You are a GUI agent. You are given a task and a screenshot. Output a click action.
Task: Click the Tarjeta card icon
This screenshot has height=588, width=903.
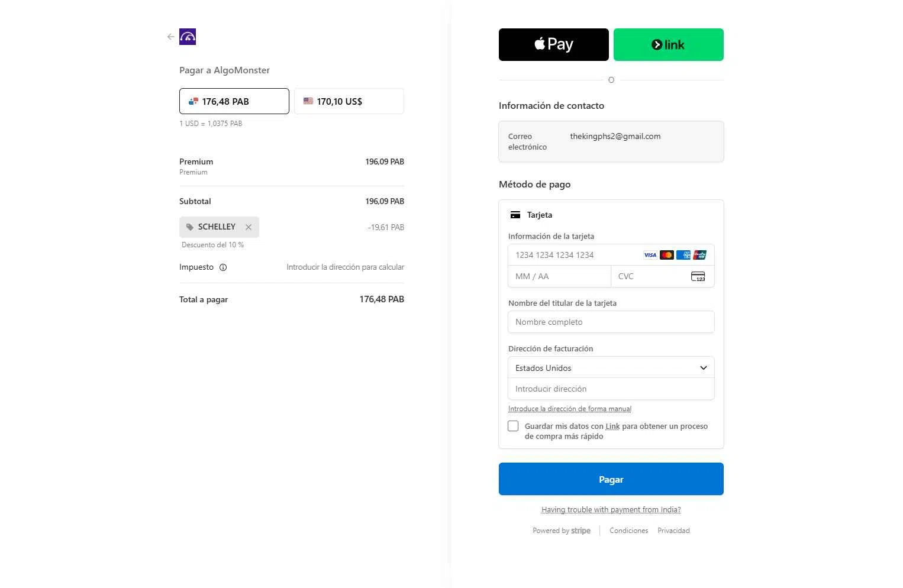(515, 215)
